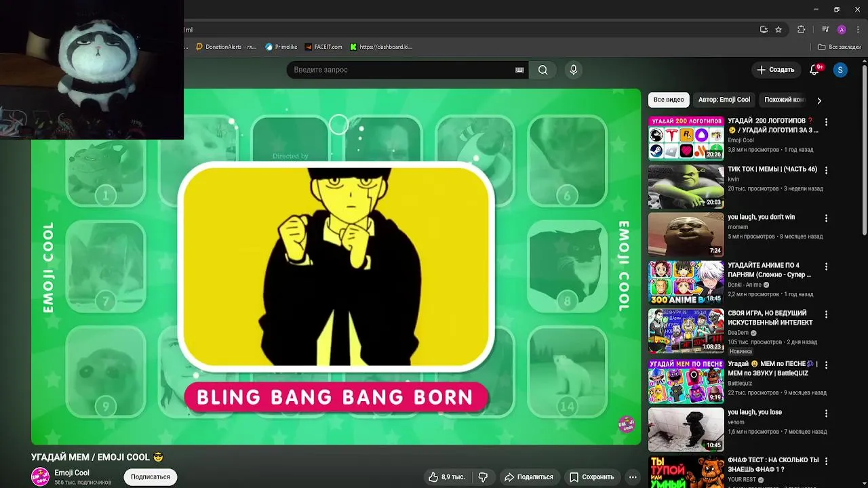Click the install/cast icon in the address bar

click(x=764, y=29)
